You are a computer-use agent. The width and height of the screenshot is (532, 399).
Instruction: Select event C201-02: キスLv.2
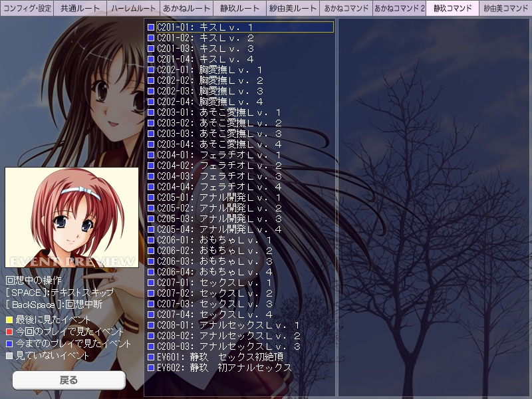tap(205, 38)
